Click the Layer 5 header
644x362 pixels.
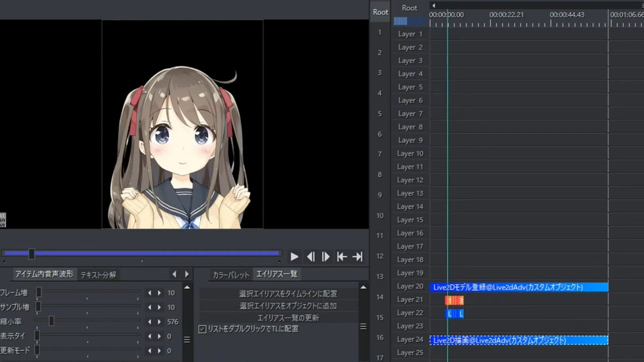point(411,87)
